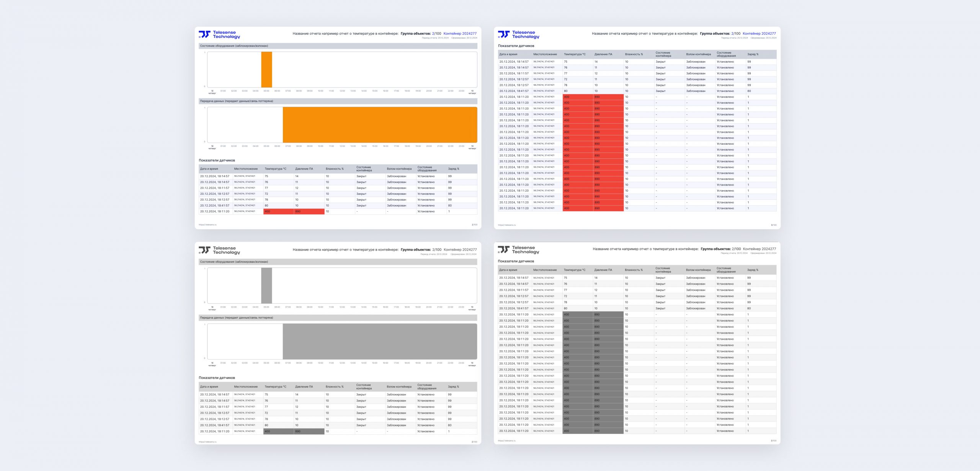Click Группа объектов: 2/100 on gray table page
This screenshot has height=471, width=980.
(721, 249)
